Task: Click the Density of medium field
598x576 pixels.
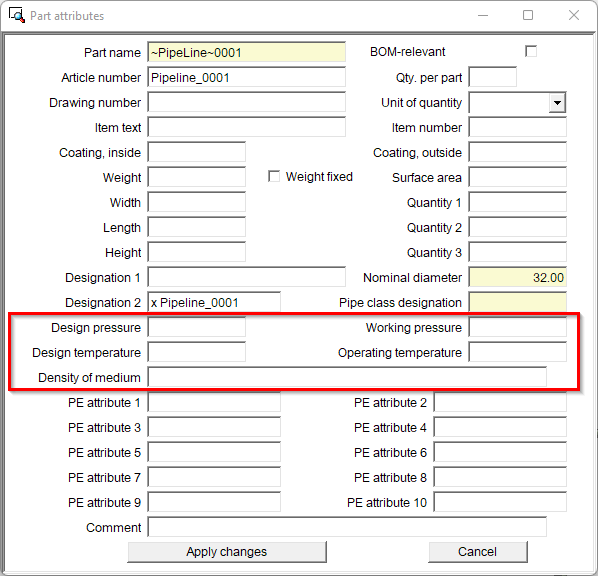Action: [347, 377]
